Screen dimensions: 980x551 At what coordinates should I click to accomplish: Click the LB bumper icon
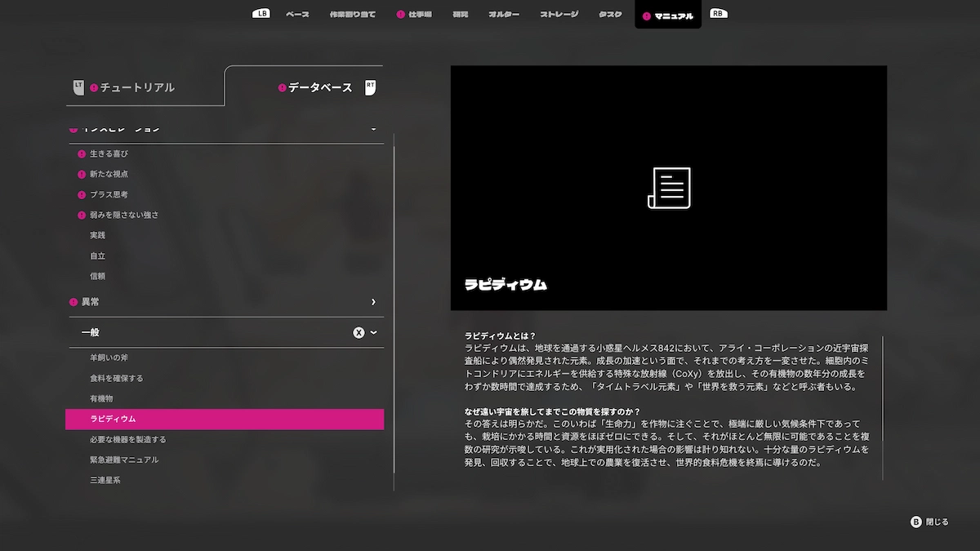click(x=261, y=13)
